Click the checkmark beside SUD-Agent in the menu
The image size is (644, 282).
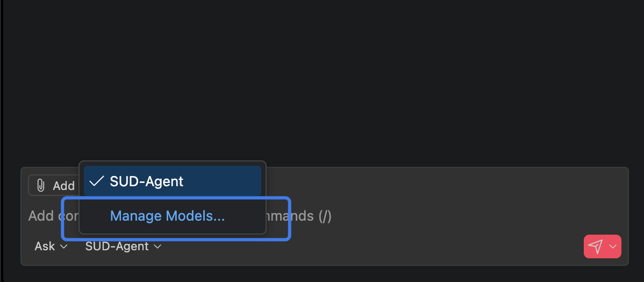click(96, 181)
